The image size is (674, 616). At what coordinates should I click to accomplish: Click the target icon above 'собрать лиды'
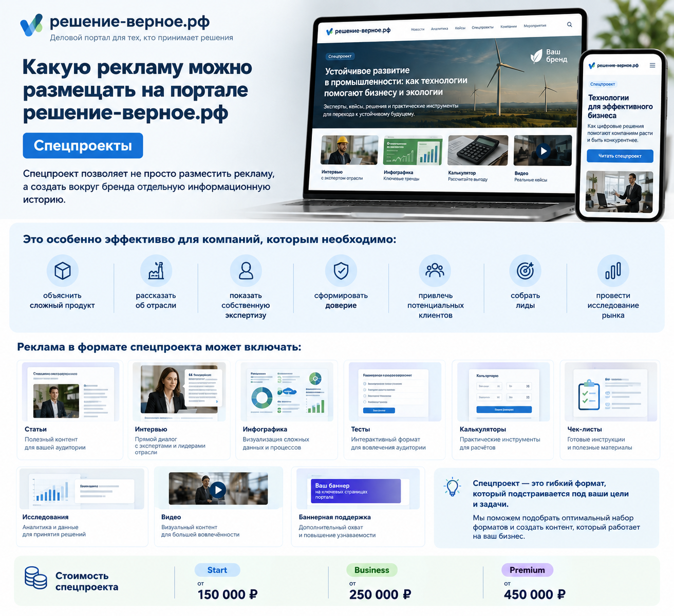tap(525, 271)
